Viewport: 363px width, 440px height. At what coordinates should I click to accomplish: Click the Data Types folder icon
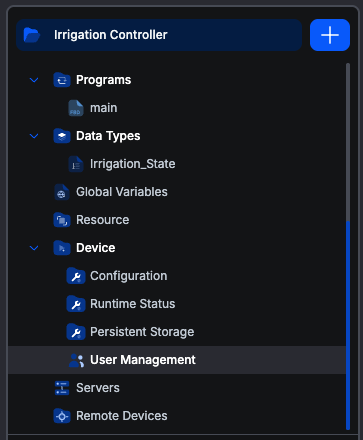pos(62,136)
